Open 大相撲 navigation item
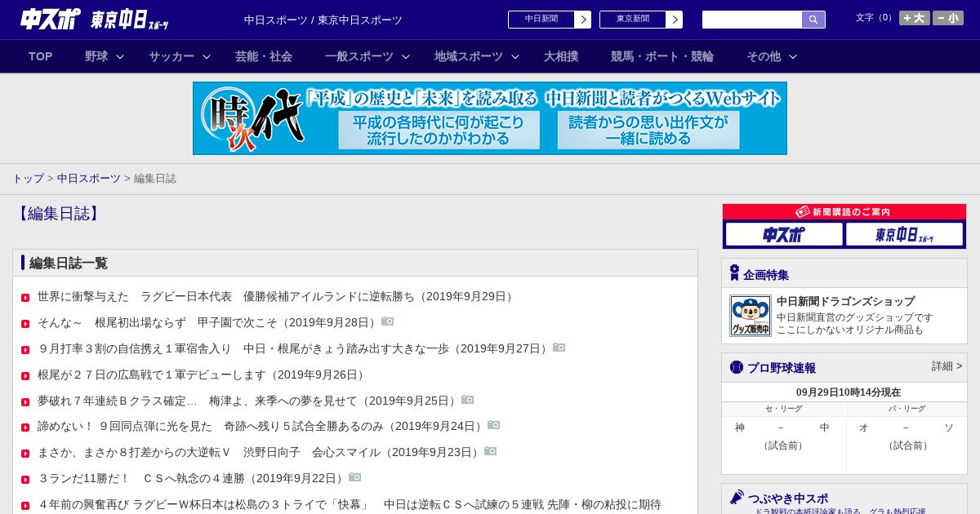 pyautogui.click(x=561, y=56)
